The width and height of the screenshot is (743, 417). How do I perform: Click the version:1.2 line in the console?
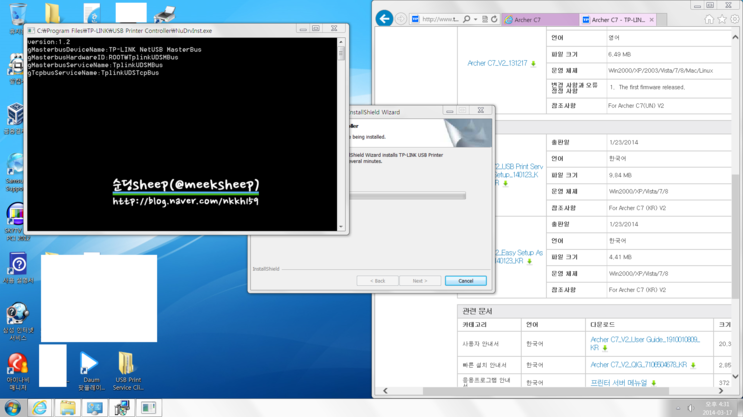(48, 42)
